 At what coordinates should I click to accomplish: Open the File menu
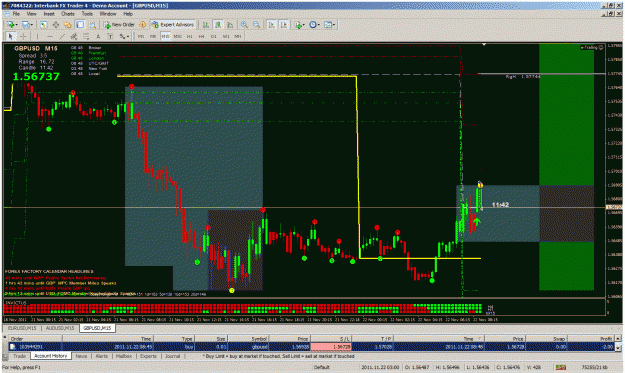16,14
